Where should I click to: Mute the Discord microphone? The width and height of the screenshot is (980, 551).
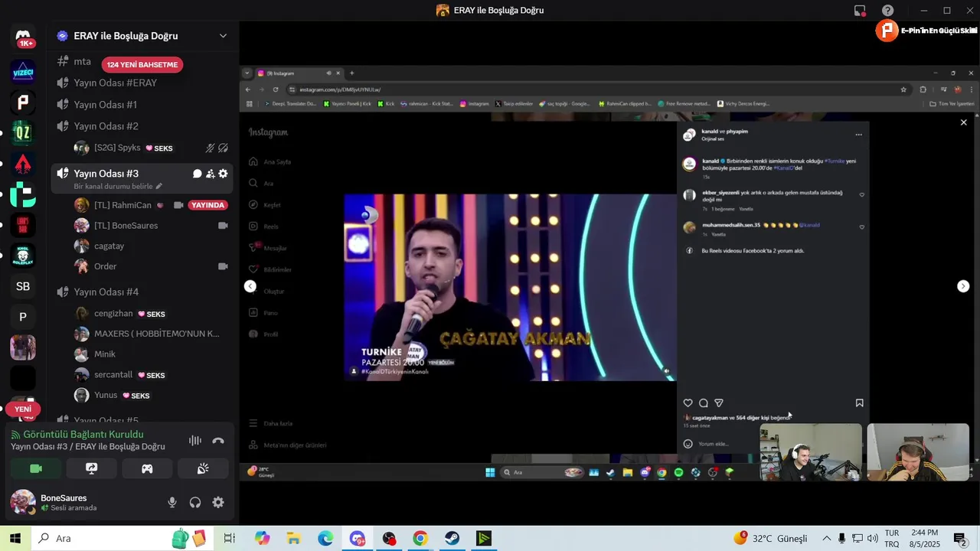[172, 502]
